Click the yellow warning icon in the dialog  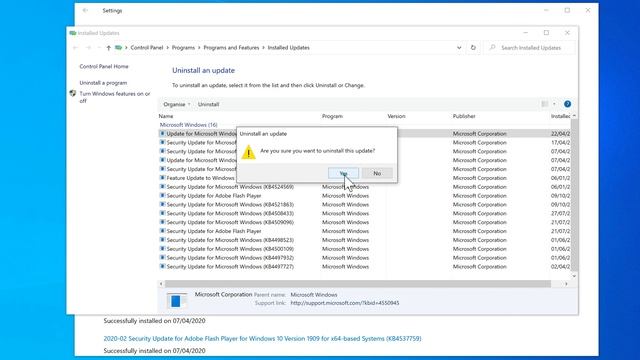point(248,152)
